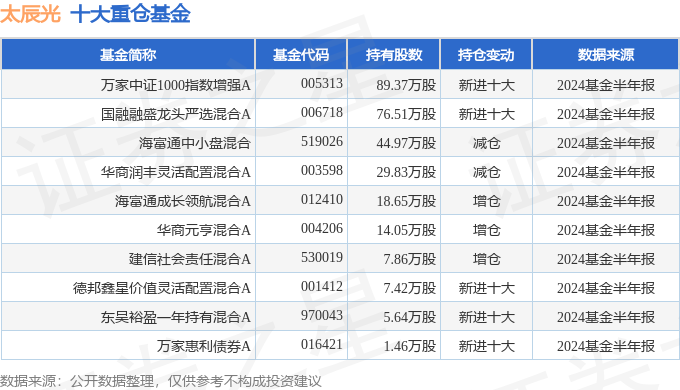Select fund 海富通中小盘混合
Viewport: 680px width, 390px height.
click(x=195, y=143)
